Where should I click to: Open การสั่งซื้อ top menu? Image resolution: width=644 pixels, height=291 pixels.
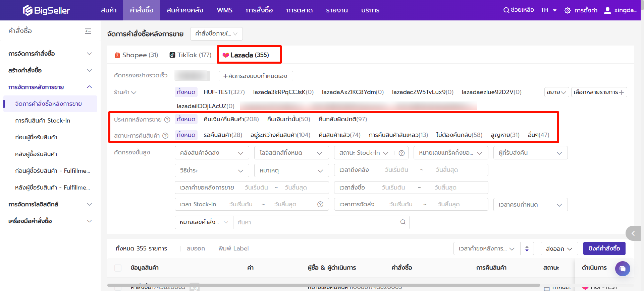tap(259, 10)
